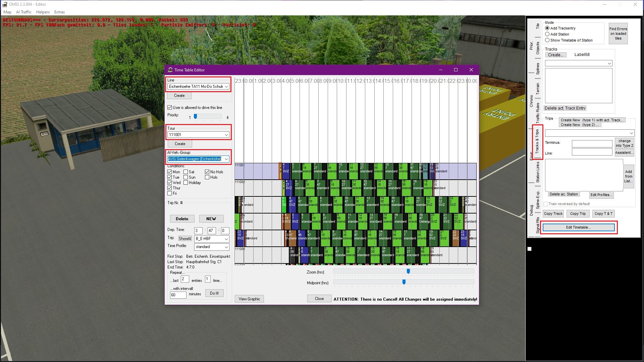
Task: Uncheck 'User is allowed to drive this line'
Action: 170,108
